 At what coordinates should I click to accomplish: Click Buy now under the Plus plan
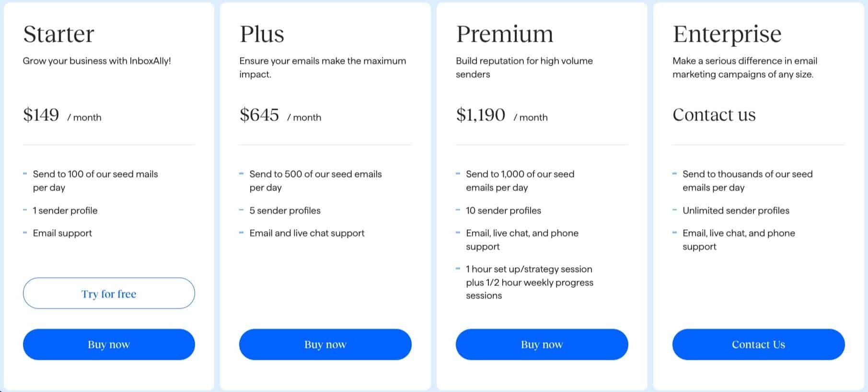coord(325,344)
